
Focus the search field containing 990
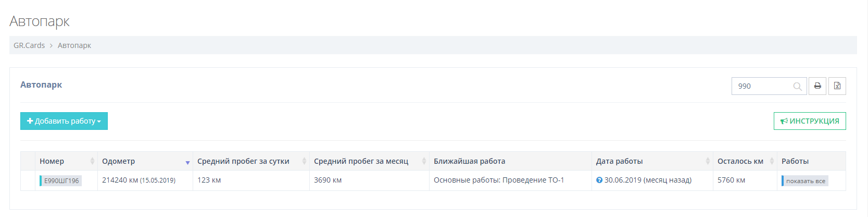[762, 86]
